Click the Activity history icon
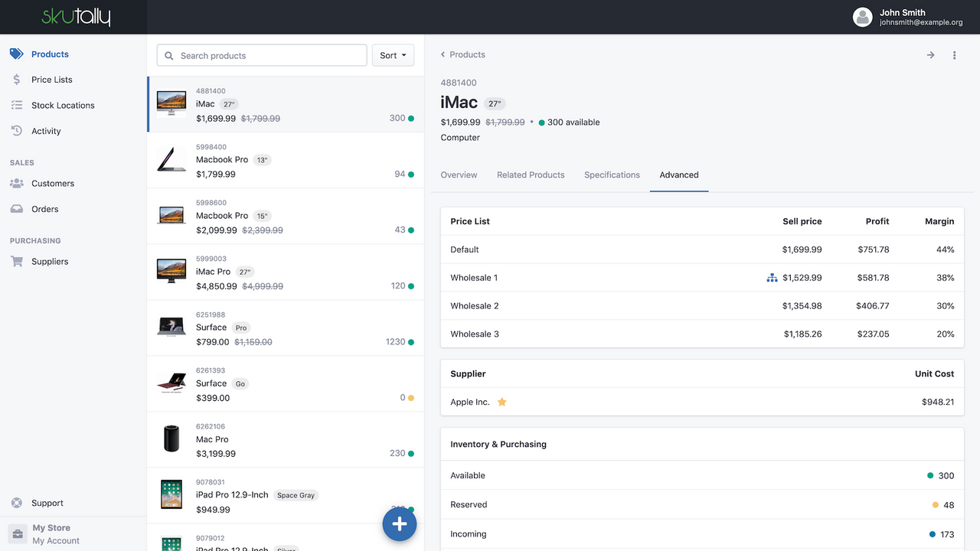Viewport: 980px width, 551px height. [17, 131]
